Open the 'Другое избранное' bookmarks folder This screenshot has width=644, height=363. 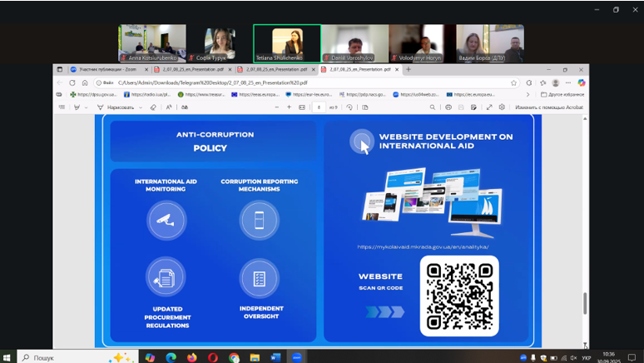click(562, 95)
